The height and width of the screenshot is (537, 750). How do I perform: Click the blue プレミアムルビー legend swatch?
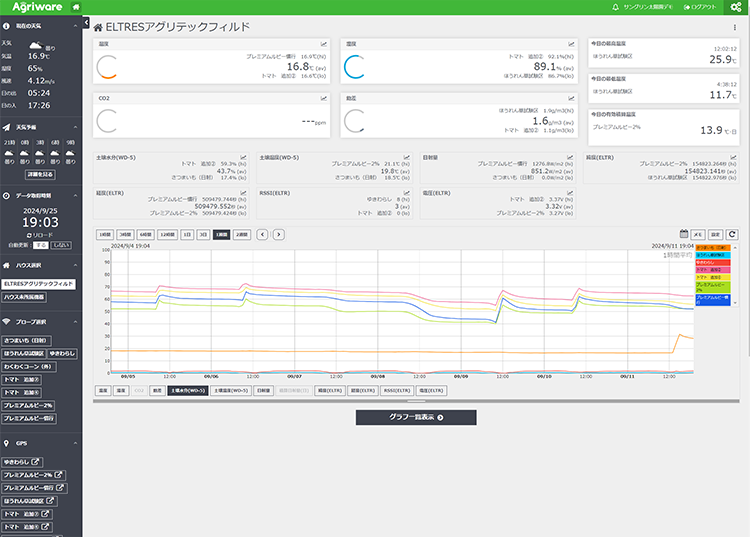[712, 299]
